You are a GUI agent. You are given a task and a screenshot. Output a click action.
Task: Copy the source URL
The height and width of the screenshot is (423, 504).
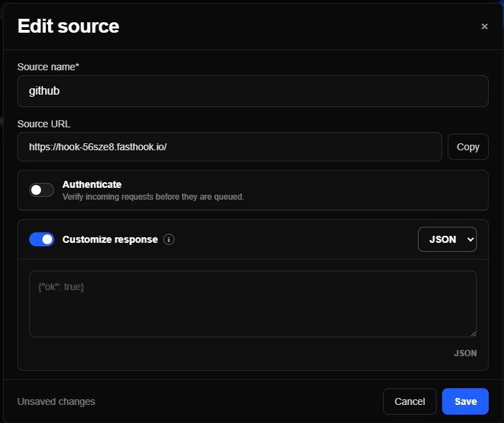pyautogui.click(x=468, y=147)
